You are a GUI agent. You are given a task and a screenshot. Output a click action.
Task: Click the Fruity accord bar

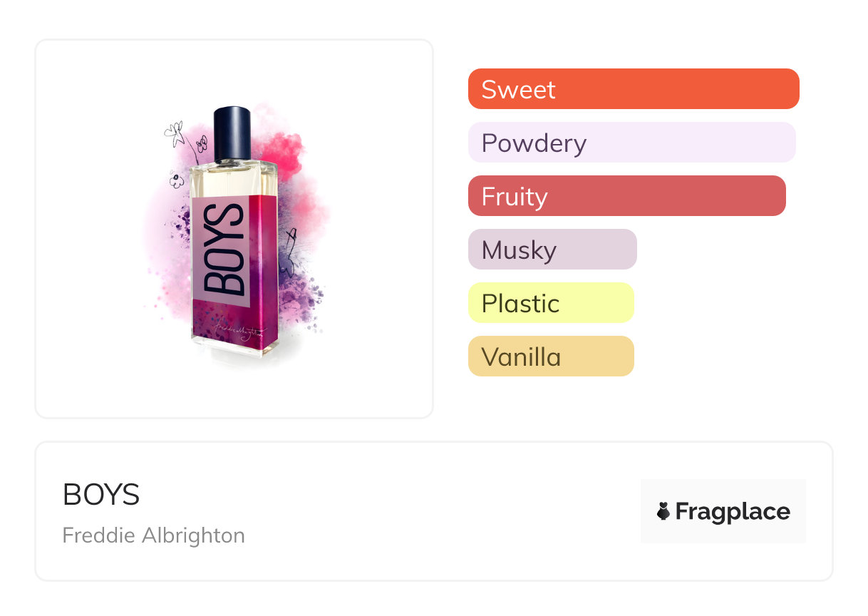click(x=626, y=196)
